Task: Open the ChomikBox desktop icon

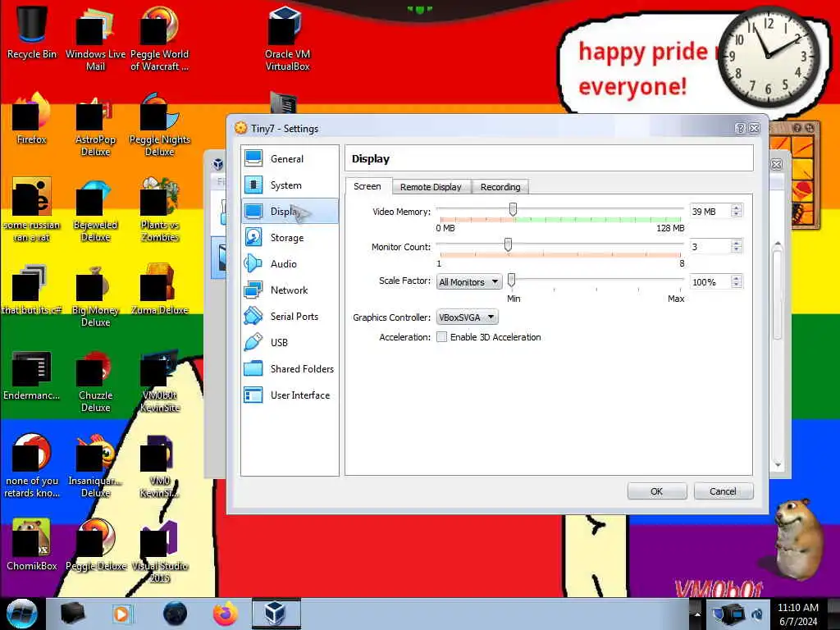Action: pyautogui.click(x=32, y=546)
